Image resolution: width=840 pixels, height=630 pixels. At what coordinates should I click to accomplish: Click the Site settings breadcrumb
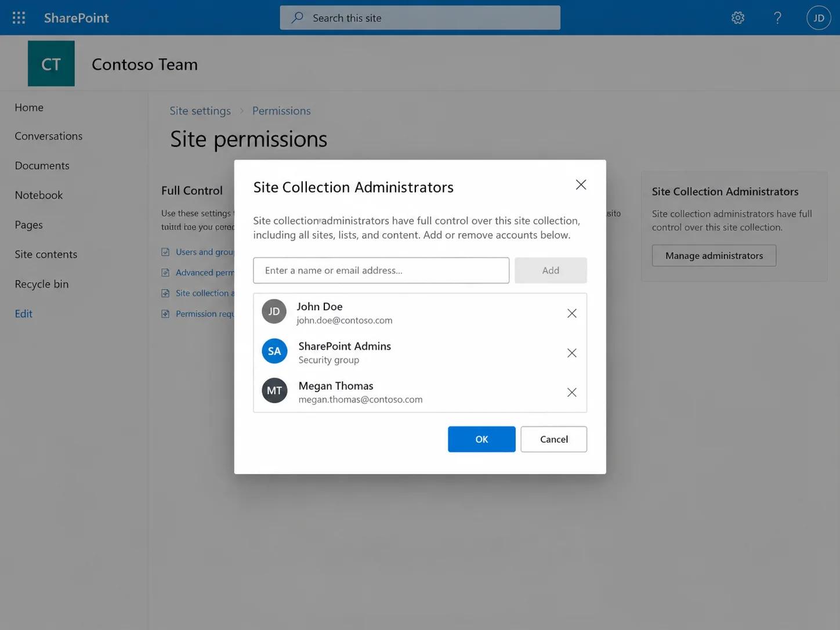(200, 111)
